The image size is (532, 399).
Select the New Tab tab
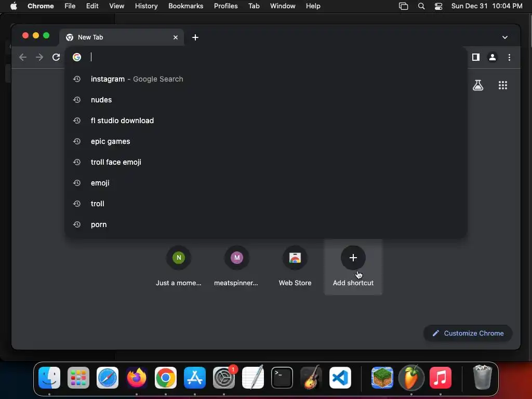tap(122, 37)
